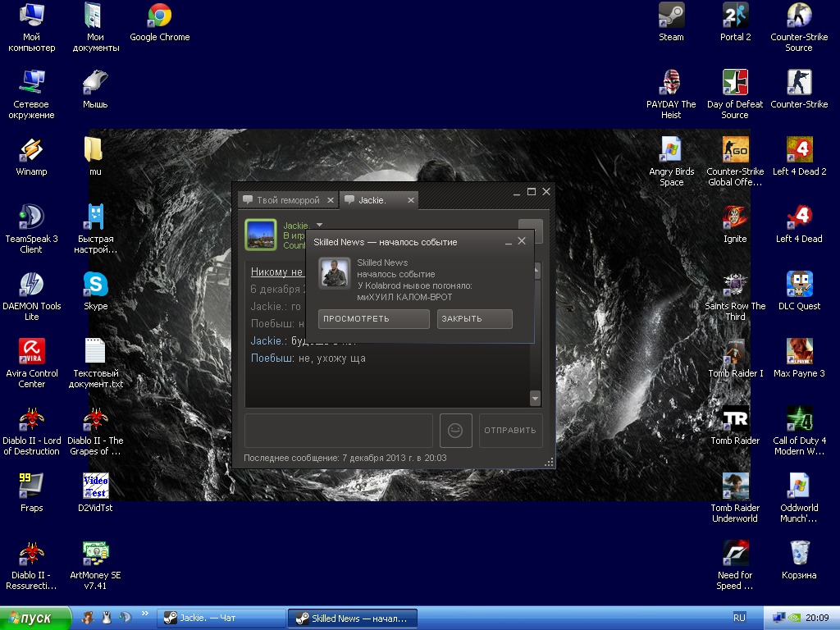Click the Steam desktop icon
Viewport: 840px width, 630px height.
coord(671,16)
